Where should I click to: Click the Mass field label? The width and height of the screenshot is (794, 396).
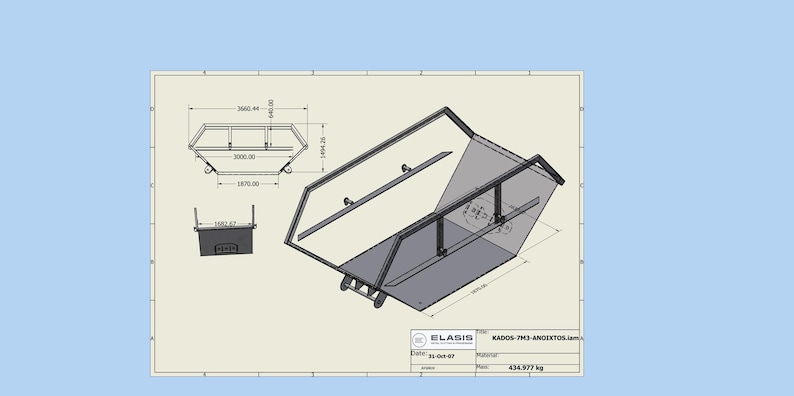click(483, 367)
